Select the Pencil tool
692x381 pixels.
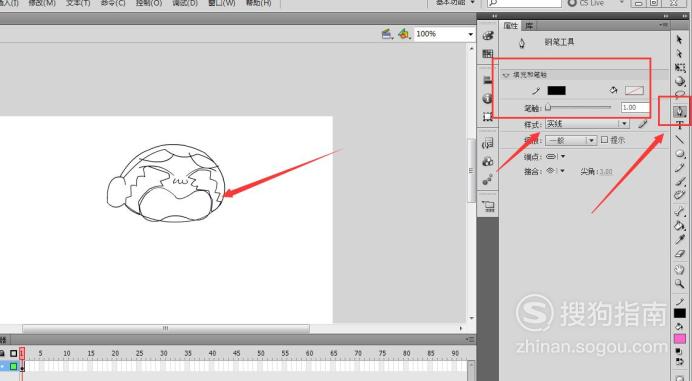tap(680, 168)
